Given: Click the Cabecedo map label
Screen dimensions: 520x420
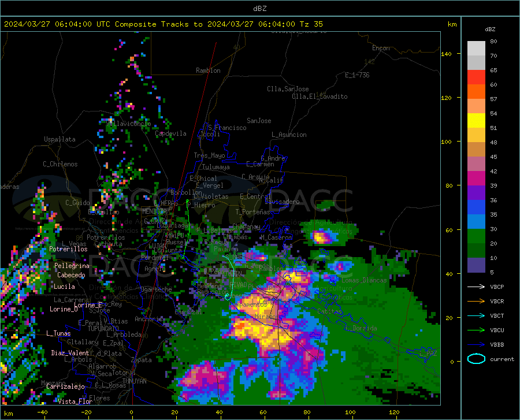Looking at the screenshot, I should (x=71, y=275).
